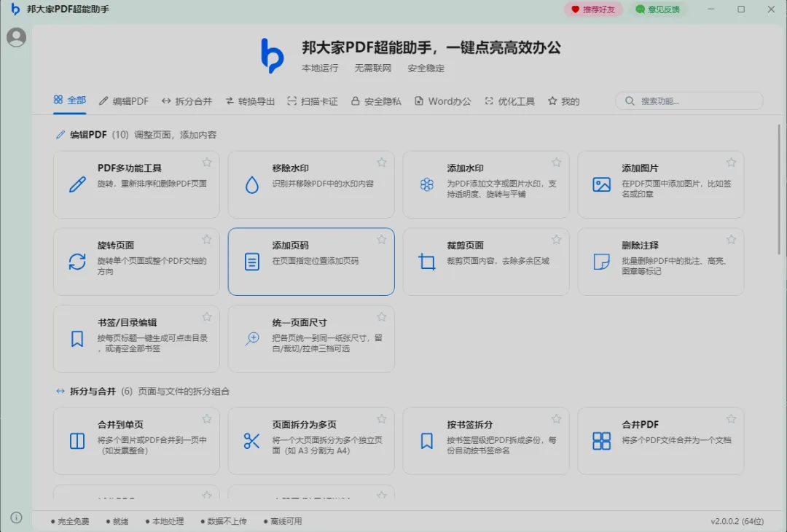Favorite 添加页码 with its star
Screen dimensions: 787x532
(381, 239)
